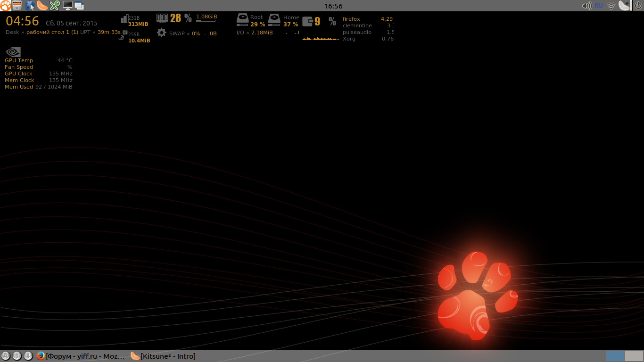The height and width of the screenshot is (362, 644).
Task: Open the web browser globe launcher
Action: coord(30,6)
